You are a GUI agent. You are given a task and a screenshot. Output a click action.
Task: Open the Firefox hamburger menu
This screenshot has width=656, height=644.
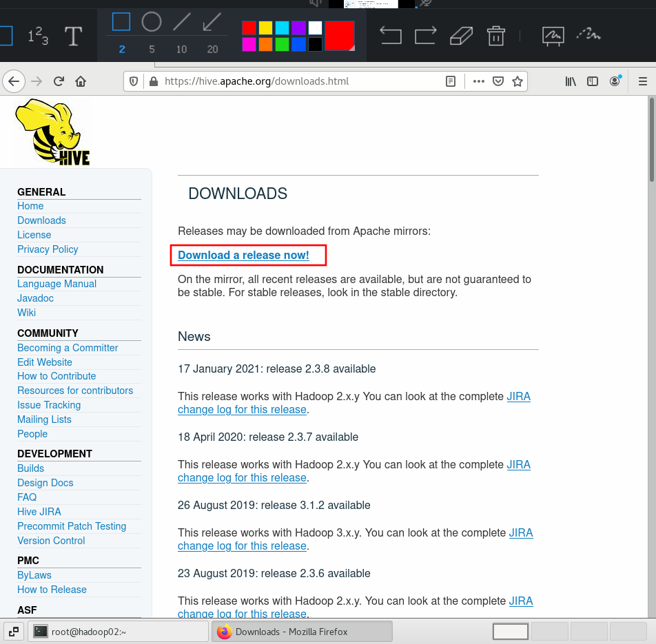[643, 81]
